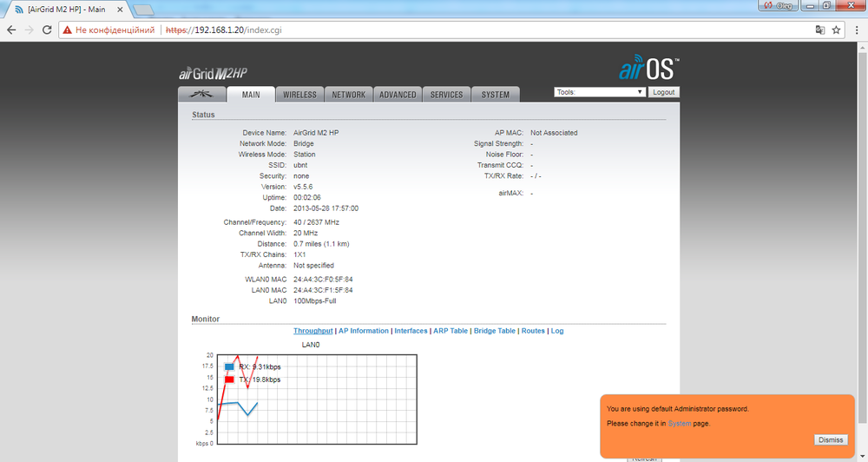Click the not-secure warning triangle icon
The image size is (868, 462).
67,30
